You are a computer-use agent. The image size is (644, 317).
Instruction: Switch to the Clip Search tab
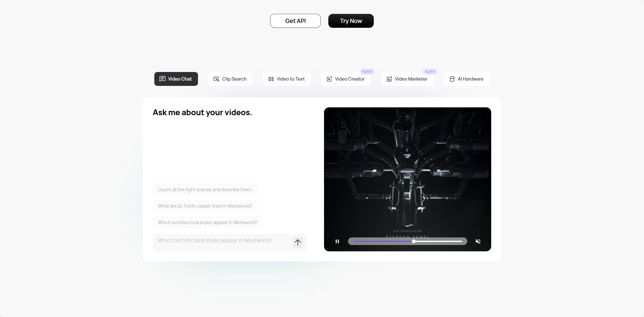(x=230, y=79)
